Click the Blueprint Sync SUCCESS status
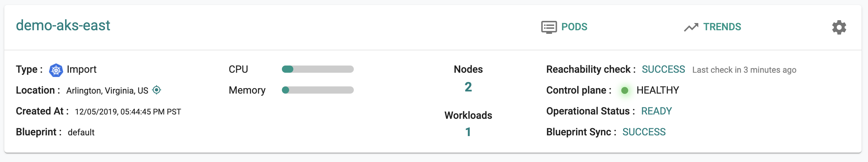The image size is (868, 162). click(x=644, y=132)
